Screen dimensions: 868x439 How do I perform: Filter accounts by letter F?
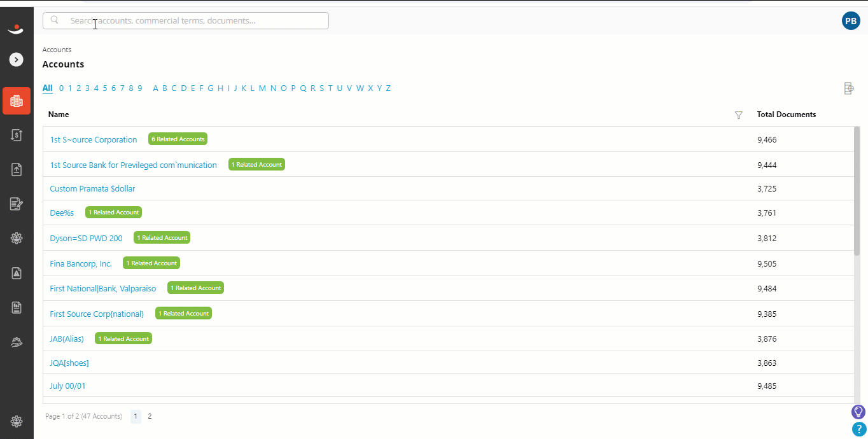coord(202,88)
